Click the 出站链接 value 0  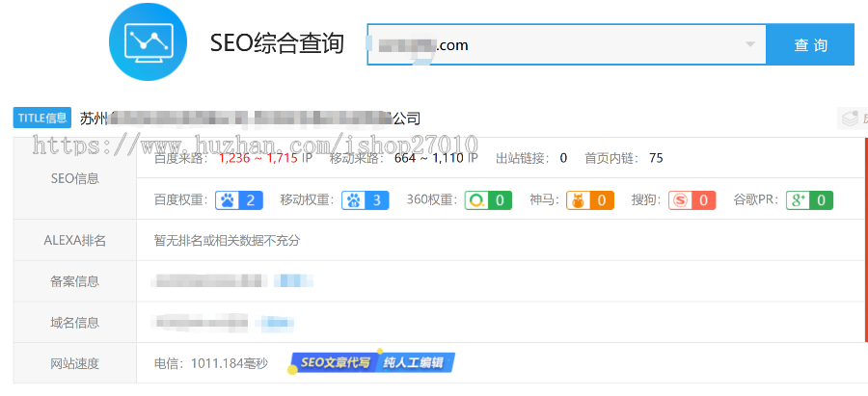563,158
